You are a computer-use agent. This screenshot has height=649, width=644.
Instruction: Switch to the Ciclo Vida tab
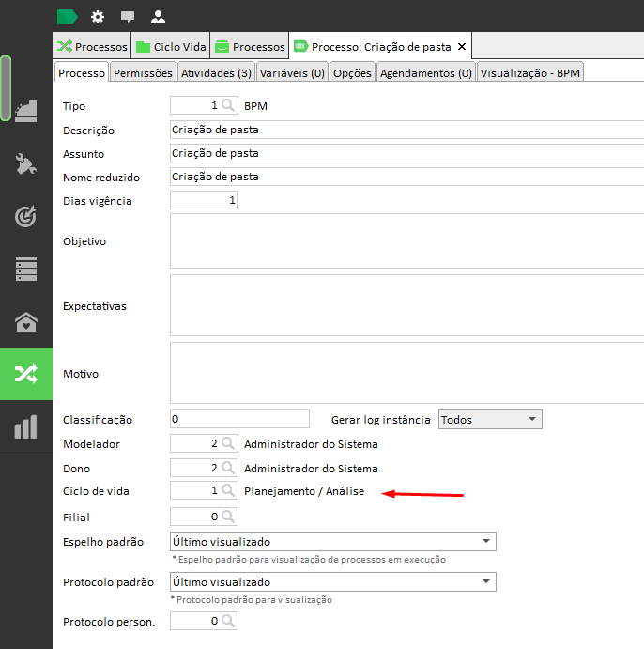tap(171, 46)
